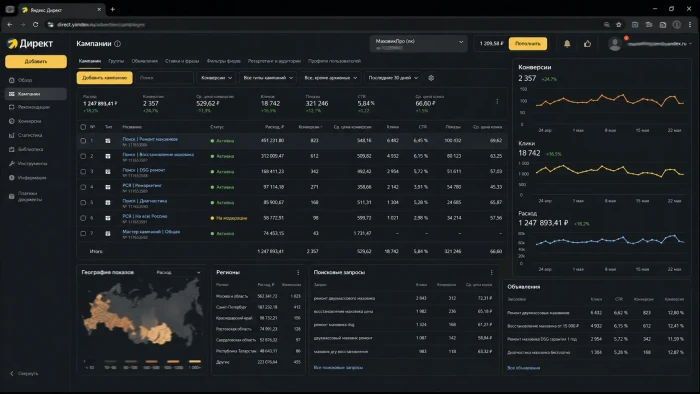The image size is (700, 394).
Task: Click yellow Добавить button in sidebar
Action: pyautogui.click(x=36, y=62)
